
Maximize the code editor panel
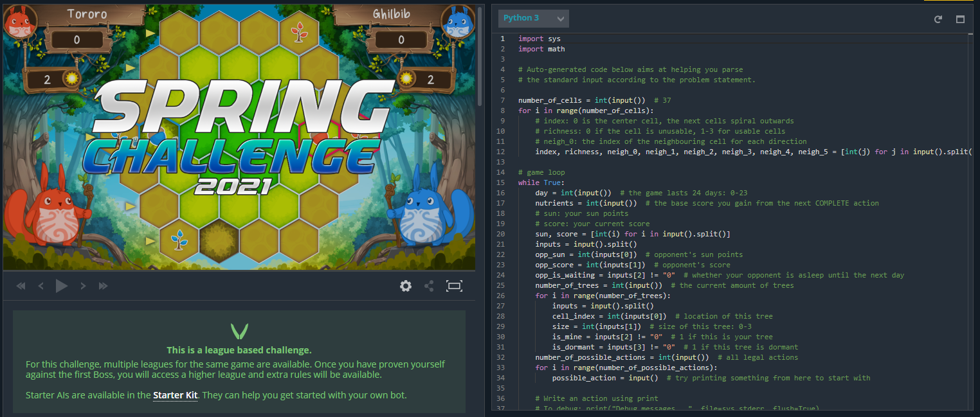tap(960, 19)
